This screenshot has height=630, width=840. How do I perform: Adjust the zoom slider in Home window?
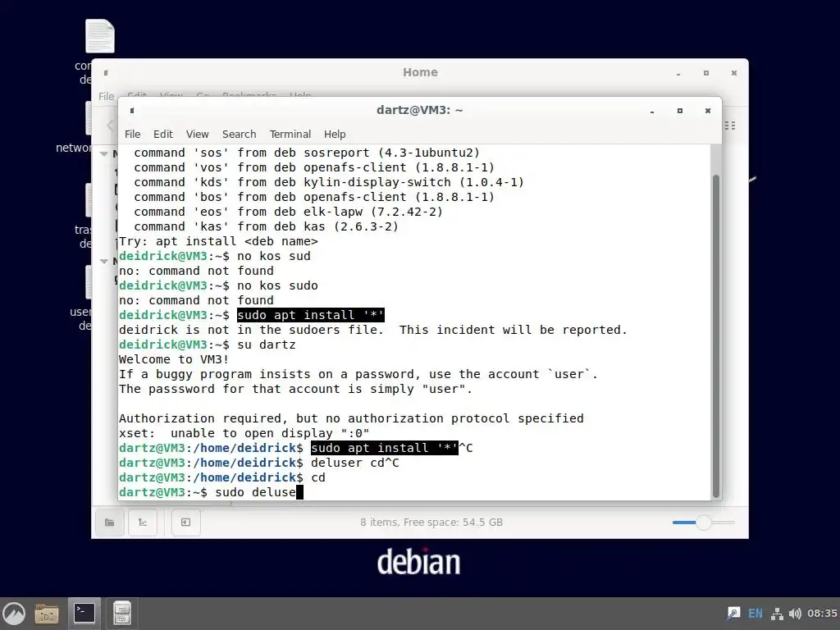[703, 523]
